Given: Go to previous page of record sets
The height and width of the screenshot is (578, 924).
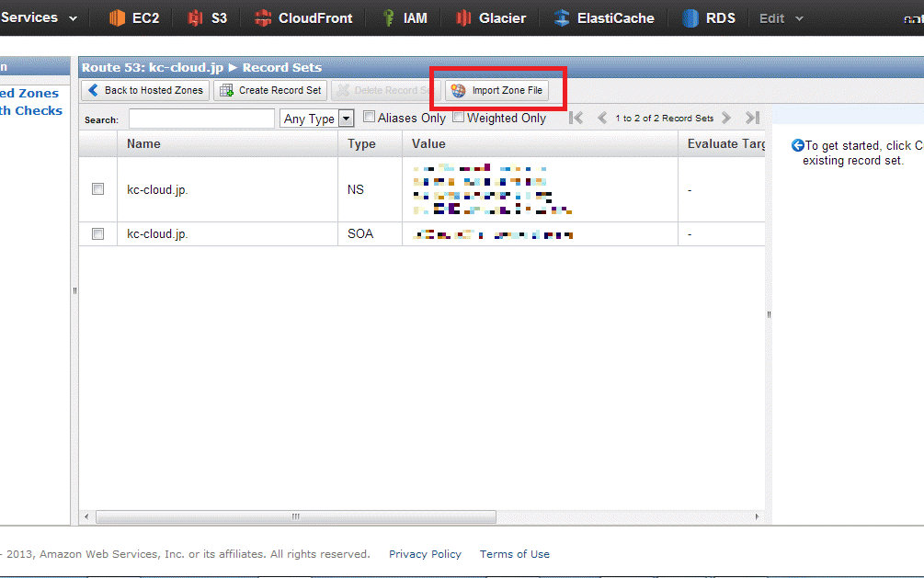Looking at the screenshot, I should pos(602,118).
